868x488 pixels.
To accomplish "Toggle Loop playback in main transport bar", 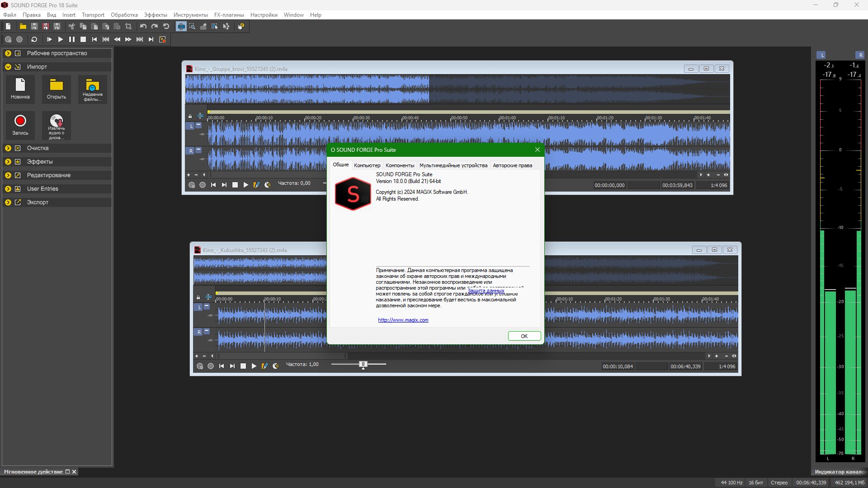I will coord(34,40).
